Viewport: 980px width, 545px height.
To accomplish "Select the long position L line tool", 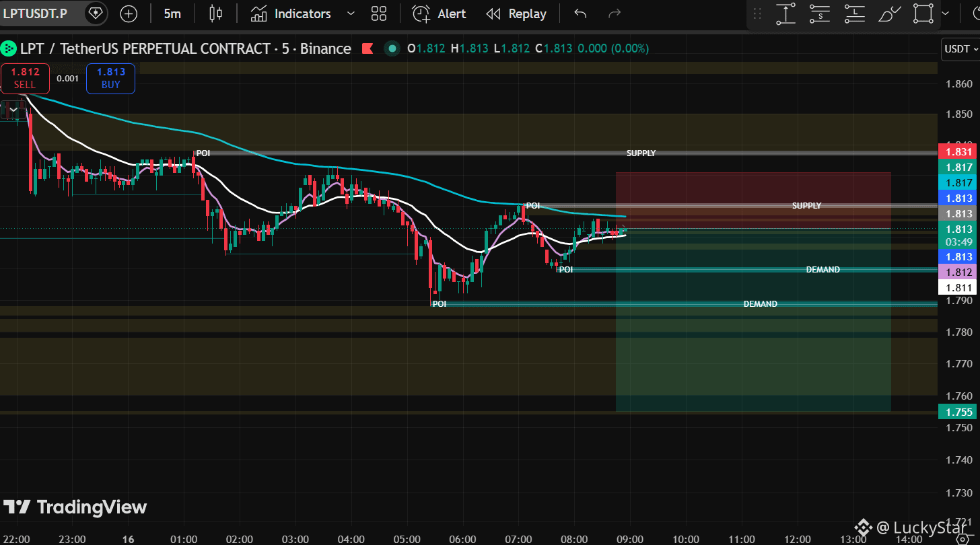I will (854, 13).
